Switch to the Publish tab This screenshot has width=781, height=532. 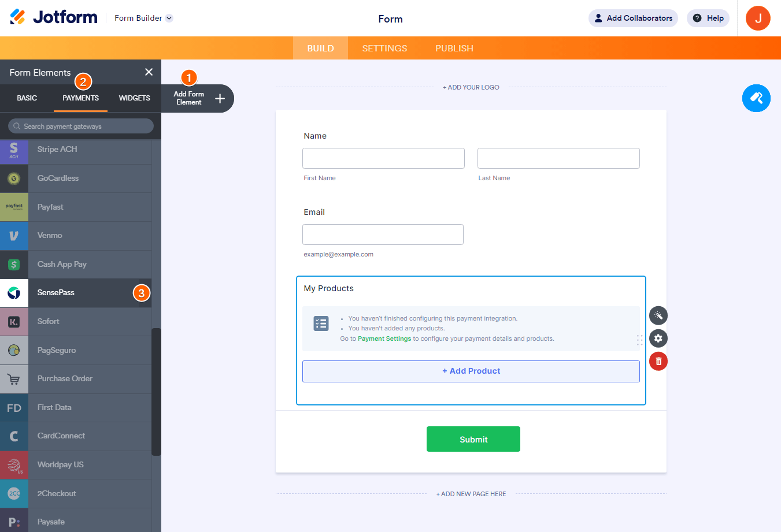[x=454, y=49]
